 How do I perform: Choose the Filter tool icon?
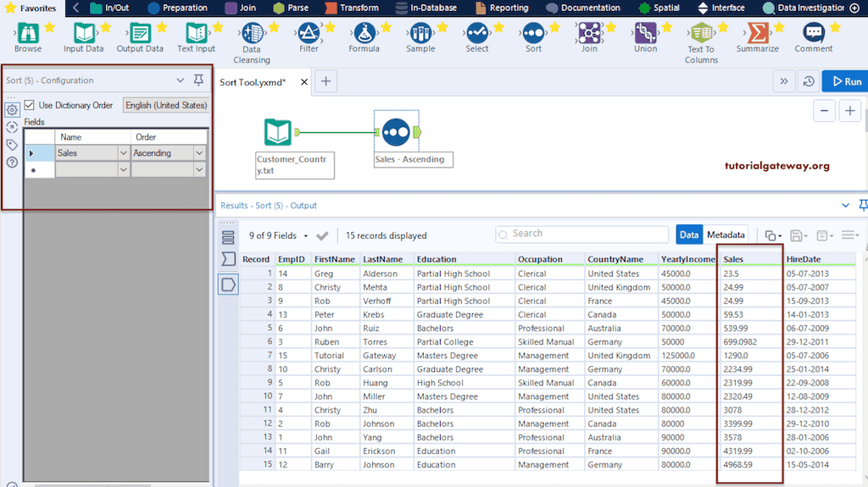click(x=309, y=34)
